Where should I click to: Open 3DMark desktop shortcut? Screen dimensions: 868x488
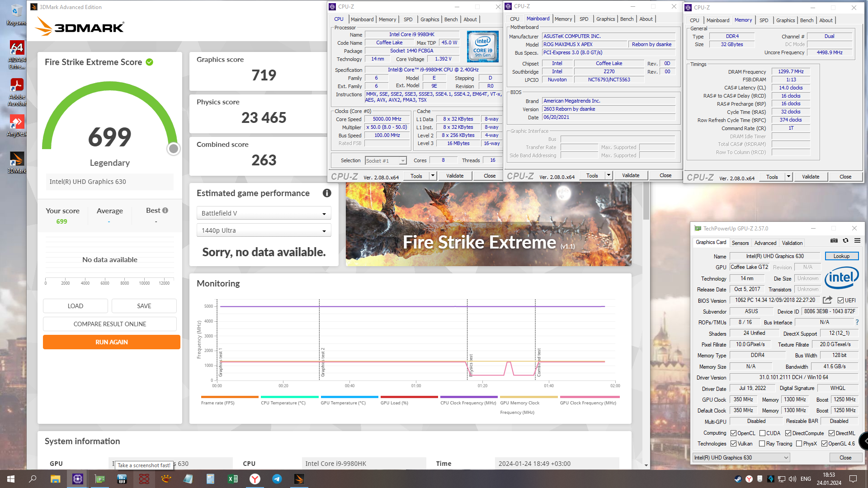17,162
